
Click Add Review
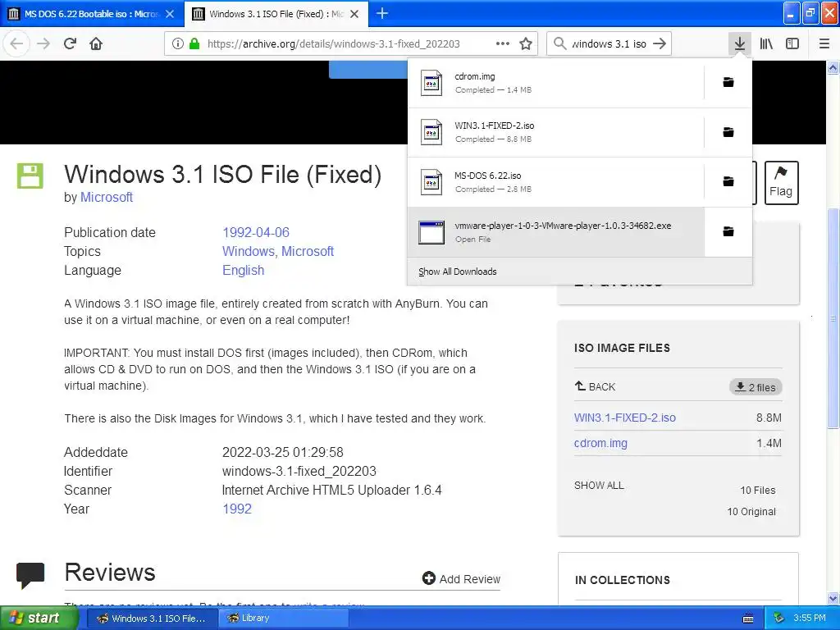pos(461,578)
